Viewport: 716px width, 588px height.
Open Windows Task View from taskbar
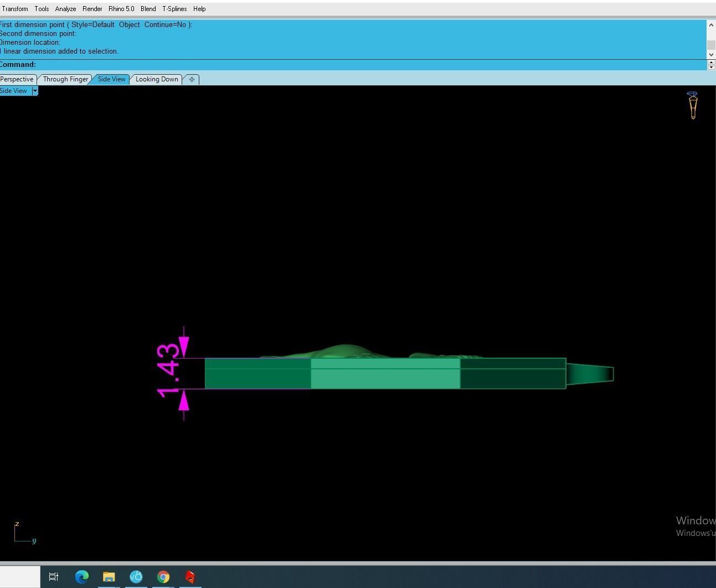coord(54,577)
